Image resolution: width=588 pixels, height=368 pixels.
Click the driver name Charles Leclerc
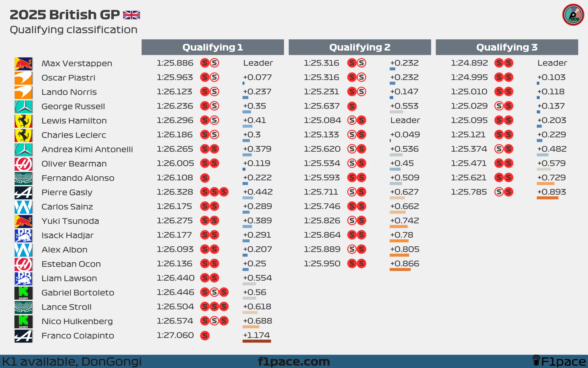pyautogui.click(x=74, y=135)
